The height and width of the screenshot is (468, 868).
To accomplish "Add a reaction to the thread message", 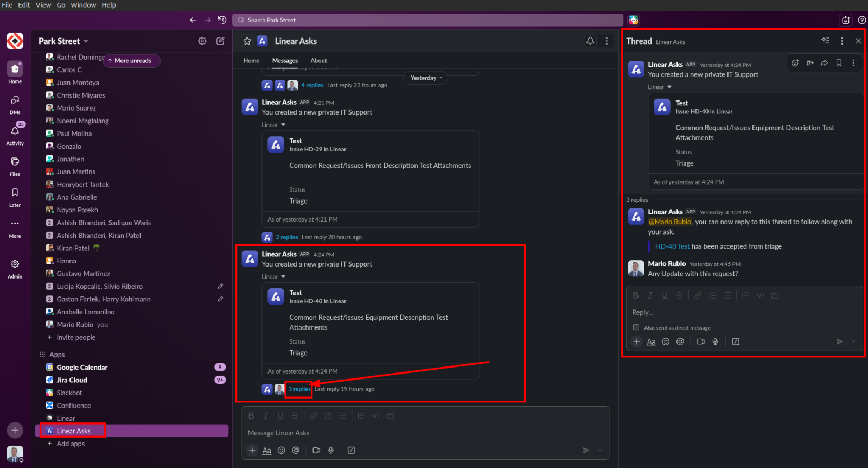I will [795, 63].
